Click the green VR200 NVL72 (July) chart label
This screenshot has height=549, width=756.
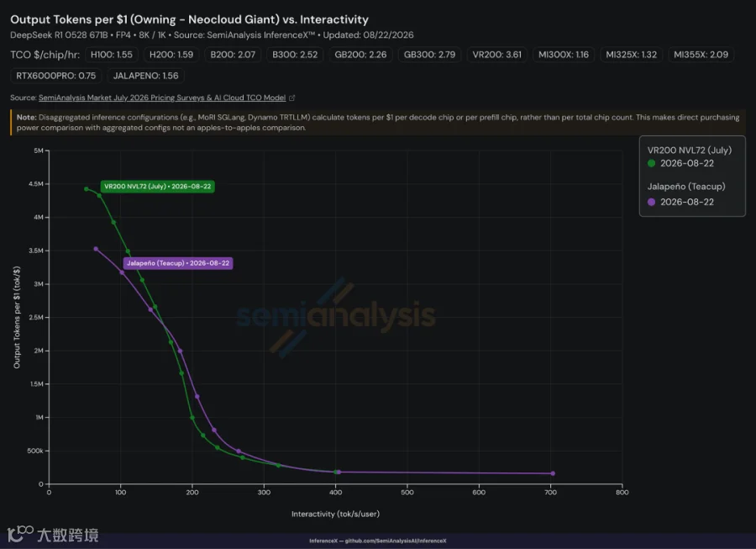tap(158, 186)
